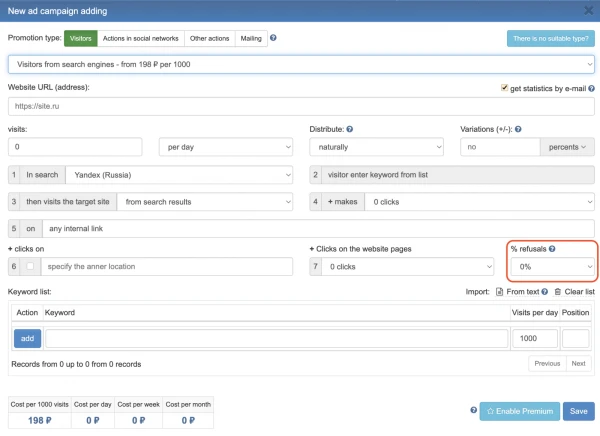Click the Clear list link
This screenshot has width=600, height=436.
pos(580,292)
